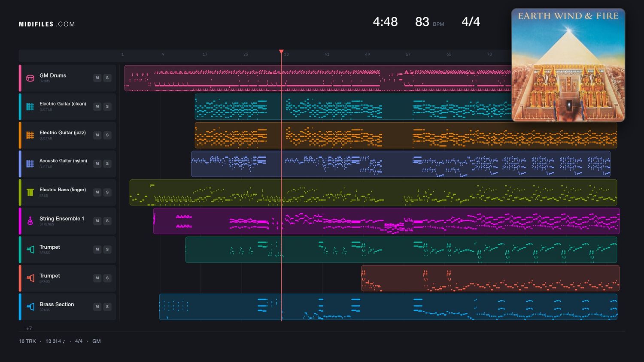Mute the Acoustic Guitar (nylon) track

pos(97,163)
